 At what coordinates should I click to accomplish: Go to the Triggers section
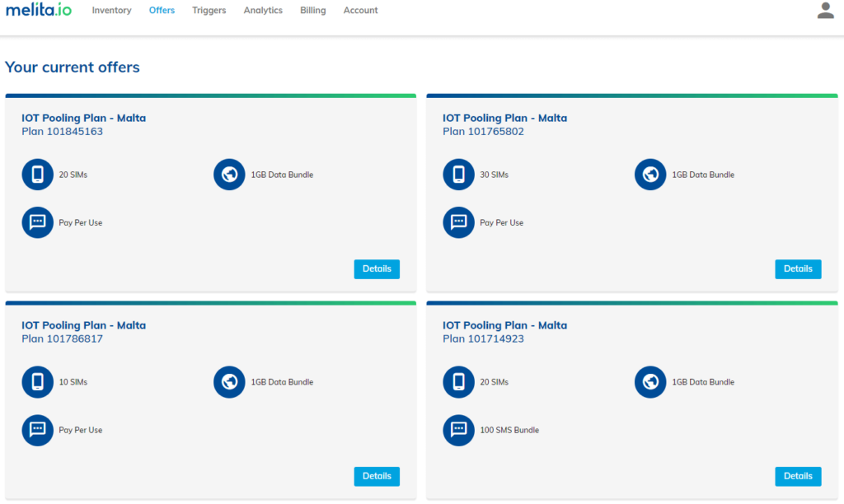click(x=209, y=11)
